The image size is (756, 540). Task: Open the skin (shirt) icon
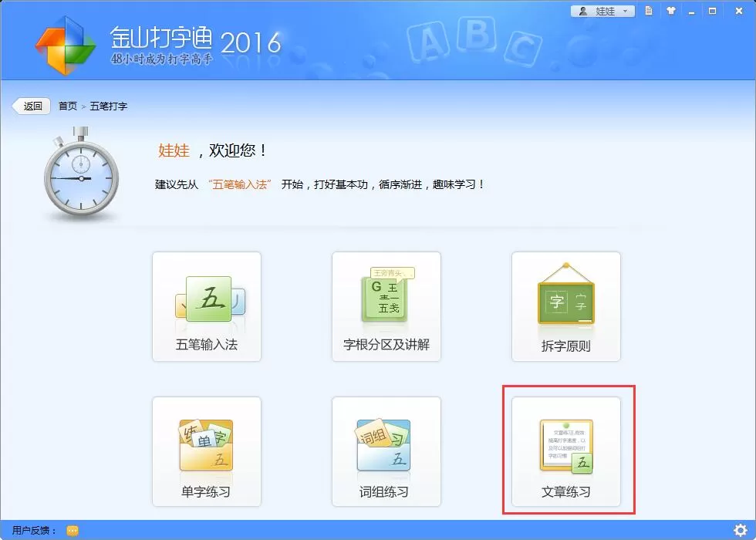click(670, 11)
